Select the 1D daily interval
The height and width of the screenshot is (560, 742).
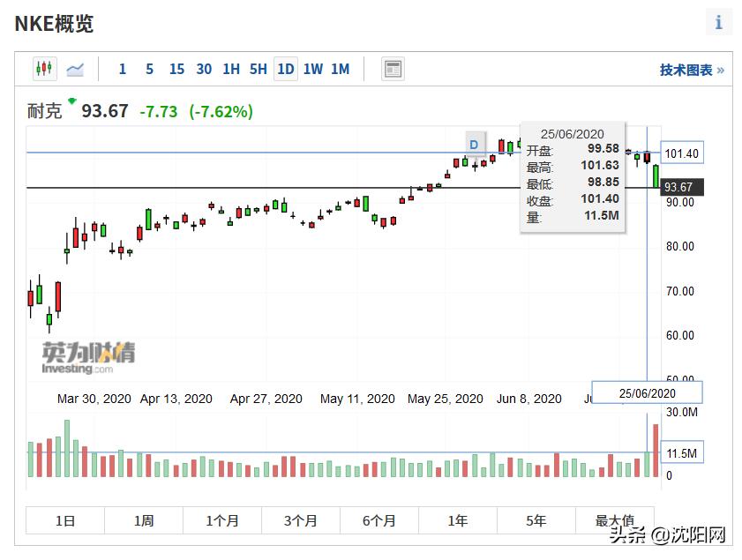[x=285, y=69]
